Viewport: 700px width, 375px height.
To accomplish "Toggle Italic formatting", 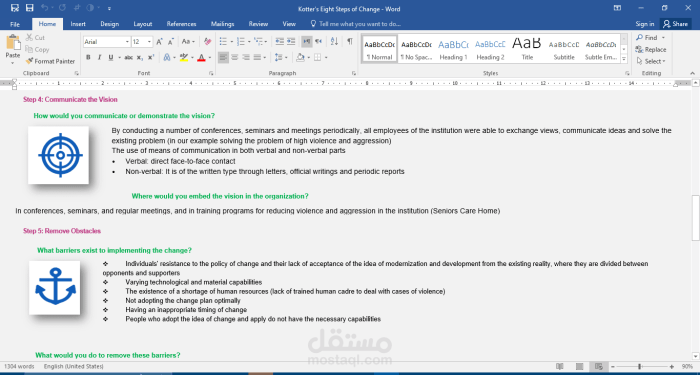I will click(99, 57).
